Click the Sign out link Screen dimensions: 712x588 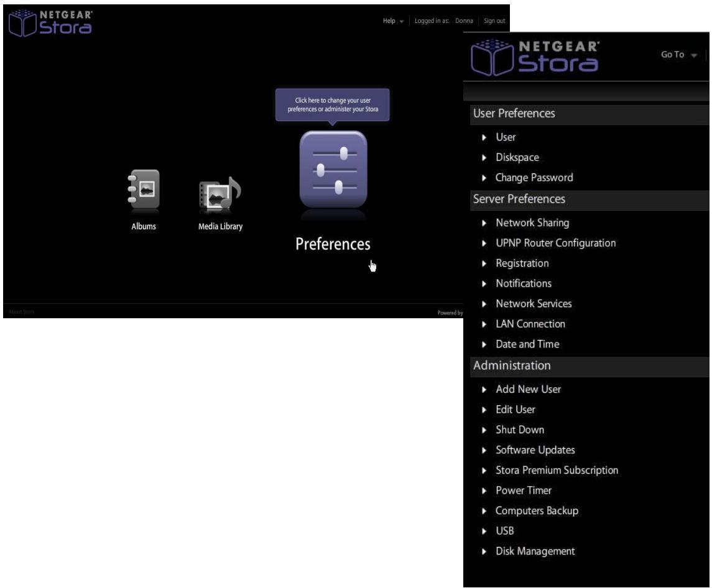click(494, 21)
